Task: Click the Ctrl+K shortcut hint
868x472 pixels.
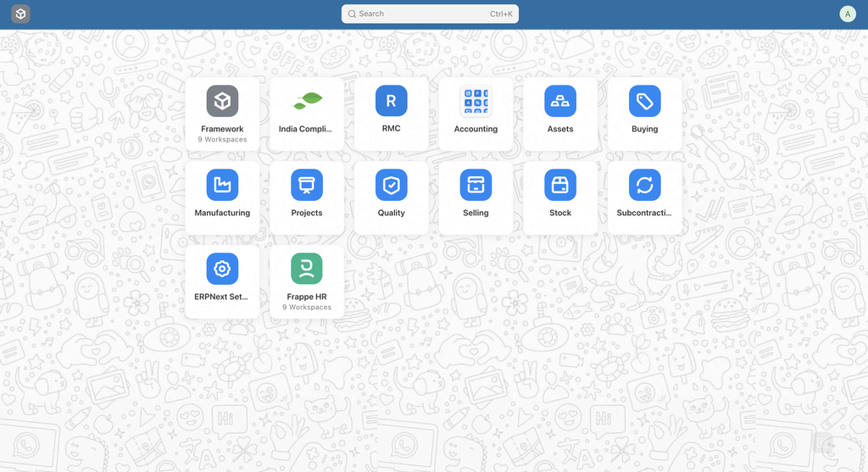Action: [x=501, y=14]
